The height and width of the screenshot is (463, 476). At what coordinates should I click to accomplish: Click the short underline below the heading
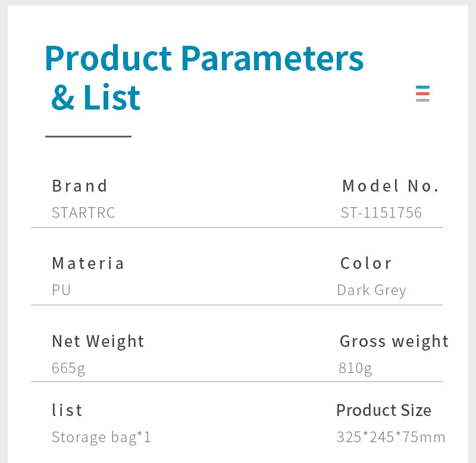(88, 136)
